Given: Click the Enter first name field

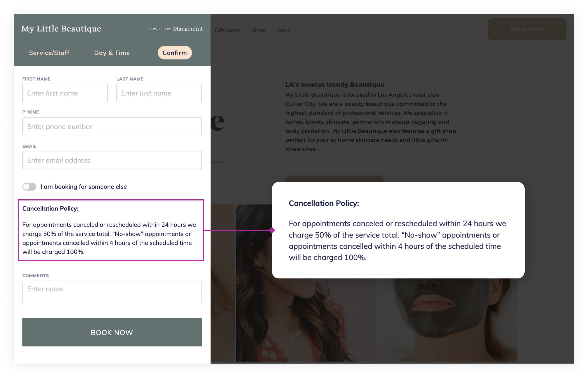Looking at the screenshot, I should click(x=65, y=93).
